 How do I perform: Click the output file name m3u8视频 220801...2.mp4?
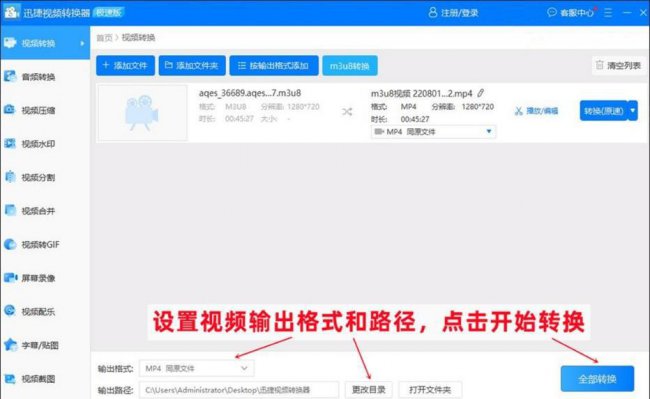[422, 94]
